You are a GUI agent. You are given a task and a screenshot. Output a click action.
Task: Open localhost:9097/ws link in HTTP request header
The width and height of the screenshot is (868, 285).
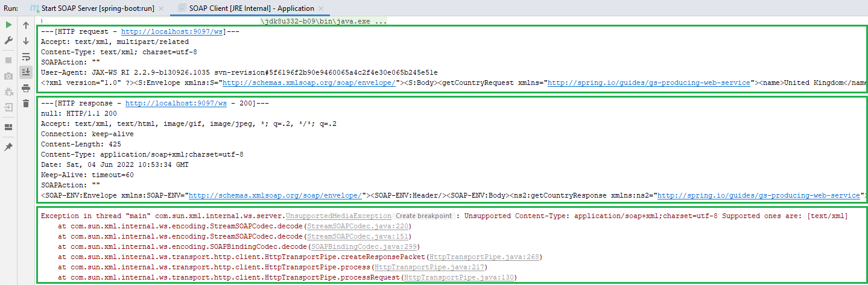click(173, 32)
